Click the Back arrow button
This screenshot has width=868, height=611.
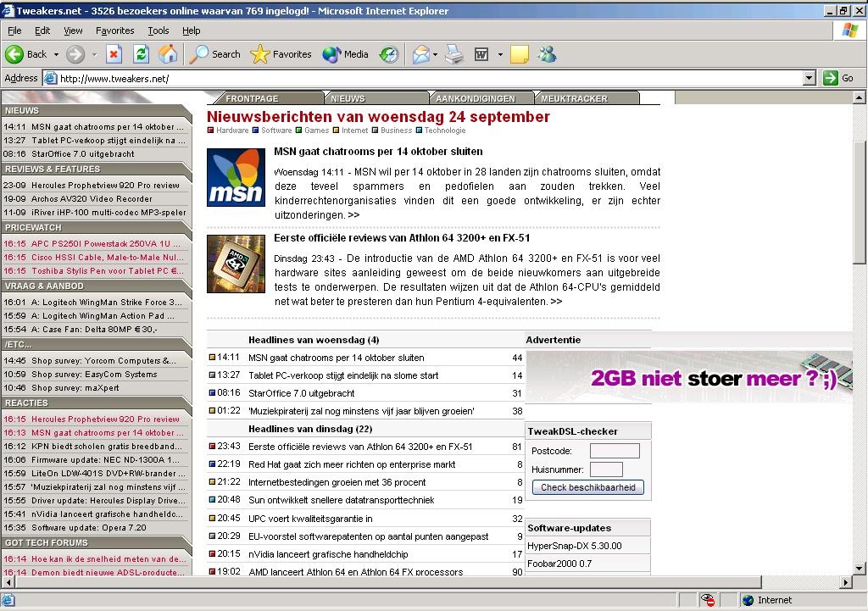(x=26, y=54)
